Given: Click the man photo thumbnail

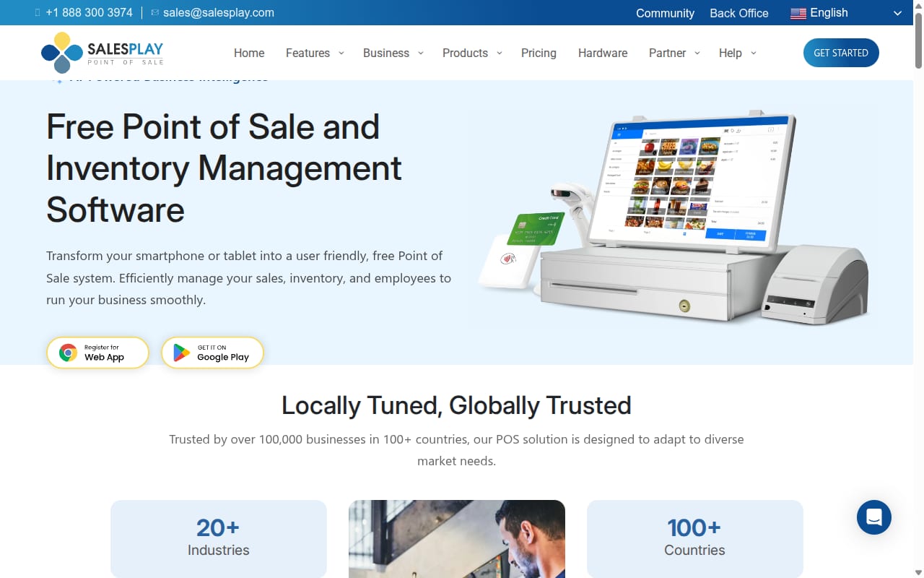Looking at the screenshot, I should [x=457, y=539].
